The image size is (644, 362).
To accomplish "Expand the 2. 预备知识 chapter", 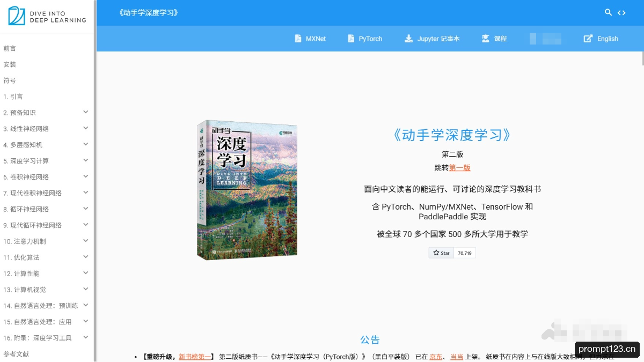I will point(86,112).
